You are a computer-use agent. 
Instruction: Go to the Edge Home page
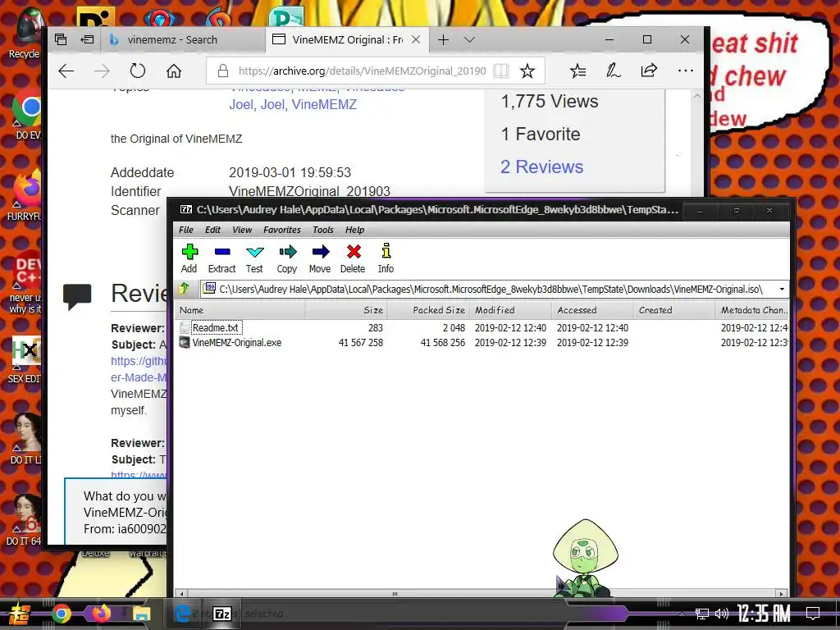tap(174, 71)
